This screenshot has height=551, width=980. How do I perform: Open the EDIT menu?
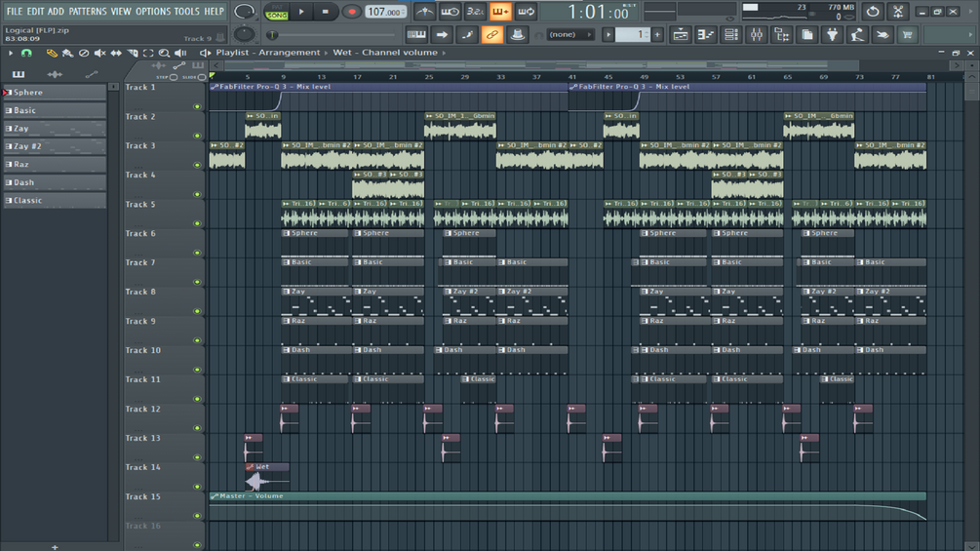[35, 12]
